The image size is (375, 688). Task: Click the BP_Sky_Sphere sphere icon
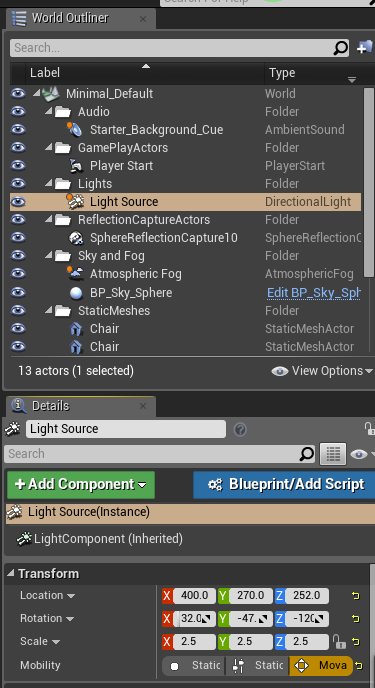[x=76, y=293]
